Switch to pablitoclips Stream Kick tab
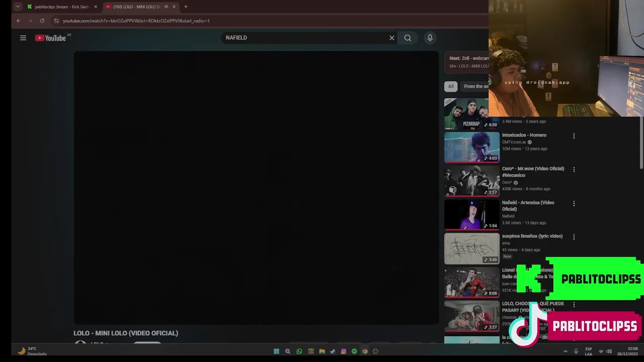 point(62,7)
